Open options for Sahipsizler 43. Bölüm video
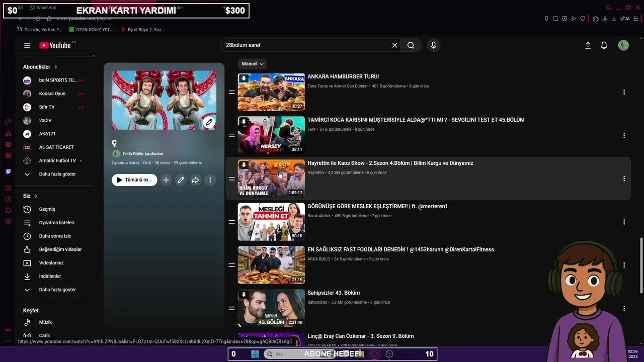Viewport: 644px width, 362px height. pos(624,309)
